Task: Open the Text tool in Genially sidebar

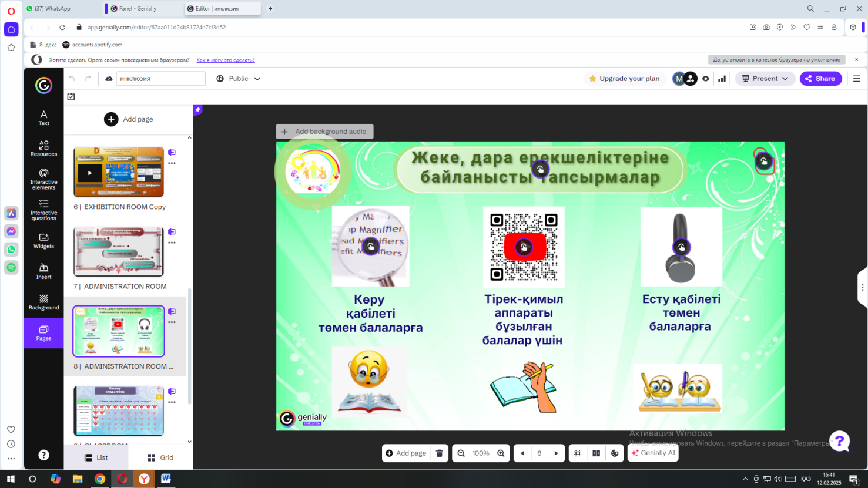Action: coord(43,117)
